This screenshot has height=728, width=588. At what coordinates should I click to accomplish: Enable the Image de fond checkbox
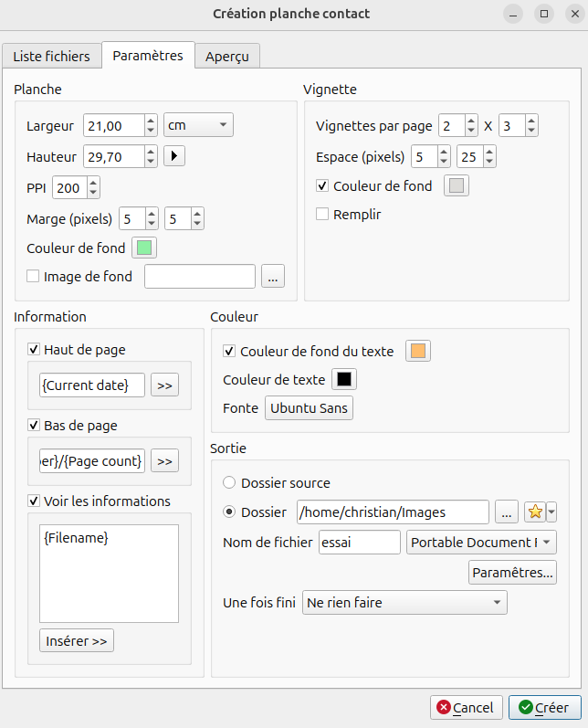(34, 276)
